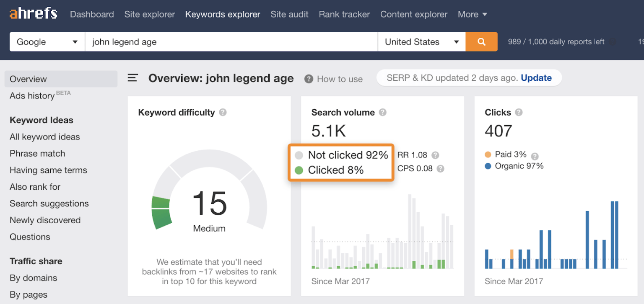
Task: Open the hamburger menu beside the Overview title
Action: 132,78
